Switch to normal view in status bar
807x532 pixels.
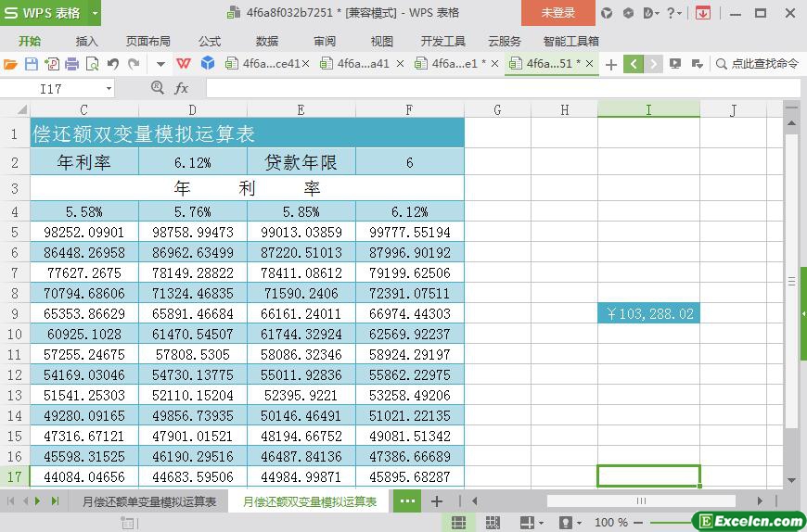[458, 523]
